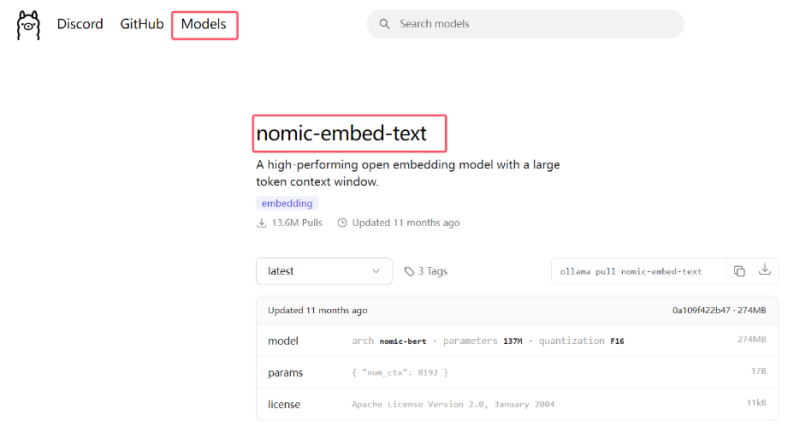
Task: Go to the Discord link
Action: pos(80,24)
